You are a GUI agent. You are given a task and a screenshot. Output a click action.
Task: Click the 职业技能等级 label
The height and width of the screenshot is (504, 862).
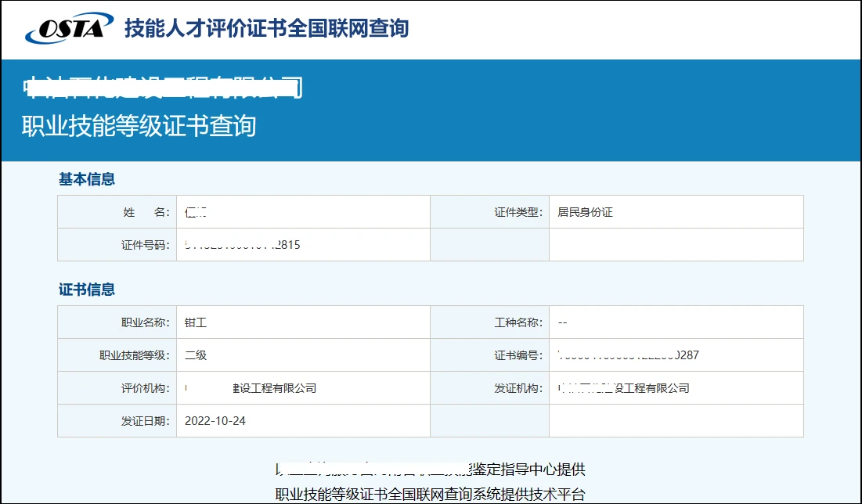pyautogui.click(x=135, y=355)
